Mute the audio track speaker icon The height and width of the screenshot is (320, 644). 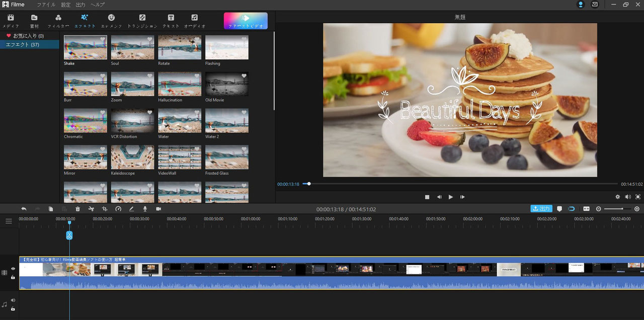[13, 300]
